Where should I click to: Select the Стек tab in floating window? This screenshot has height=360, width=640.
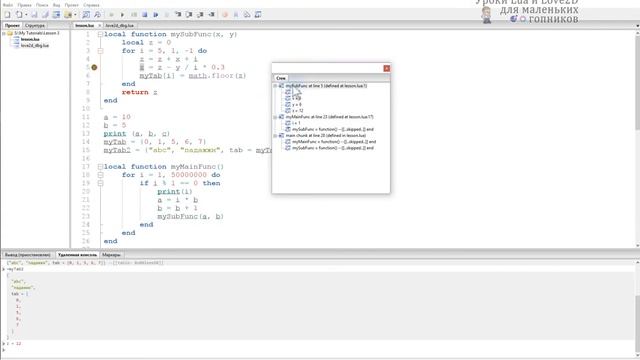[x=281, y=78]
